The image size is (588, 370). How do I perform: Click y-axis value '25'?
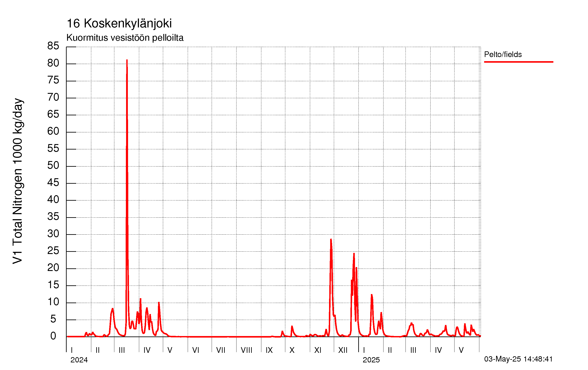(53, 251)
